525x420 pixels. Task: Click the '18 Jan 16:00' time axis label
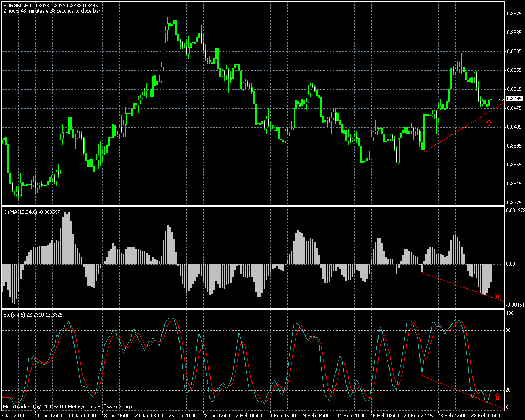click(115, 416)
